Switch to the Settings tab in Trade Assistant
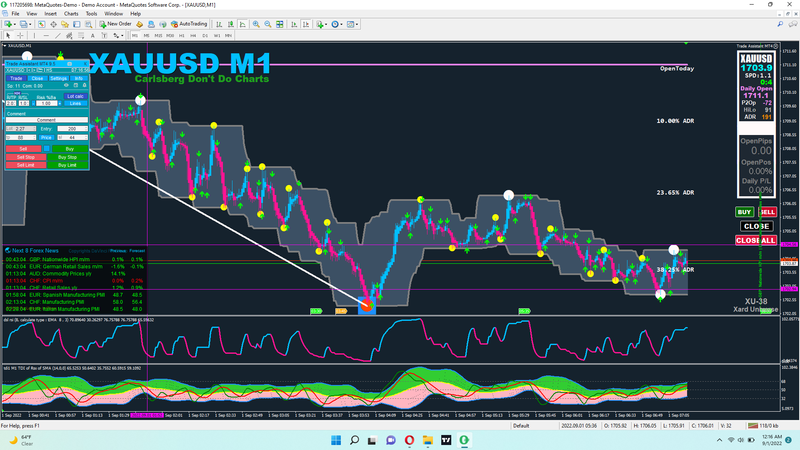800x450 pixels. coord(59,77)
